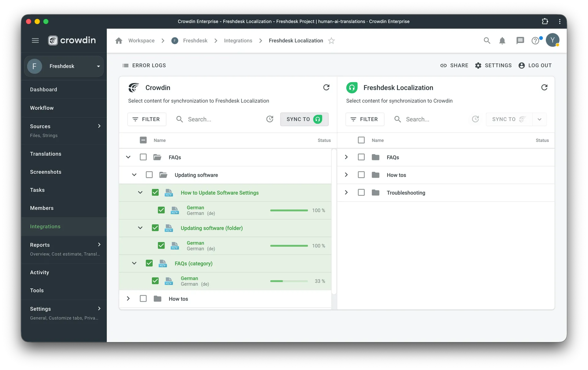Go to Dashboard from the sidebar
Viewport: 588px width, 370px height.
click(43, 89)
